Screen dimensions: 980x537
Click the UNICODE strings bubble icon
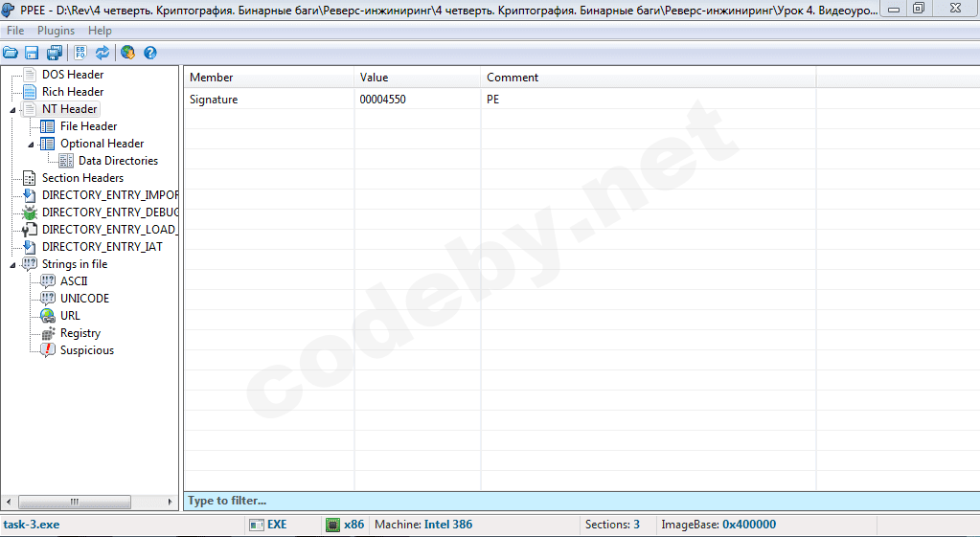coord(48,299)
